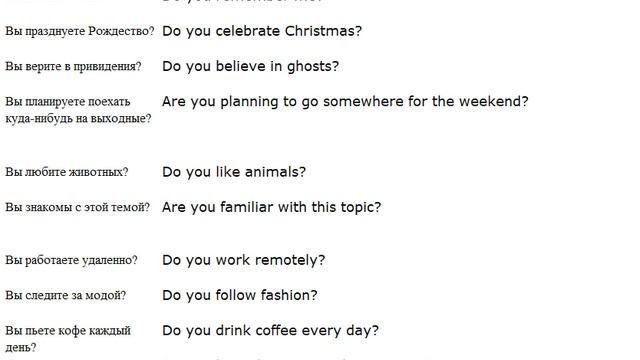The height and width of the screenshot is (360, 640).
Task: Click the word 'день?' at bottom left
Action: (x=20, y=348)
